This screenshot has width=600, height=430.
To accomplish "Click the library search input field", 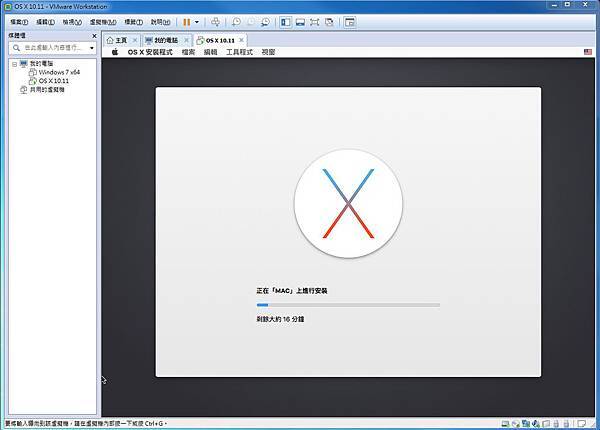I will [54, 48].
